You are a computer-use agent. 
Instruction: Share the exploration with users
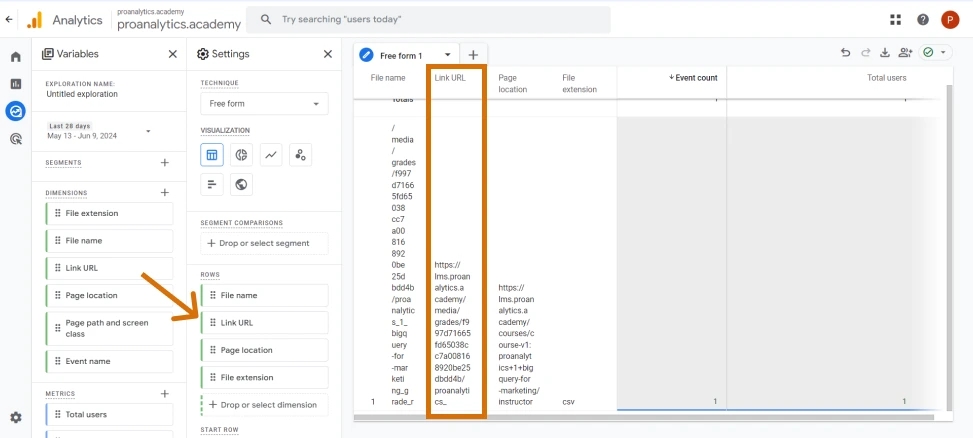(905, 53)
